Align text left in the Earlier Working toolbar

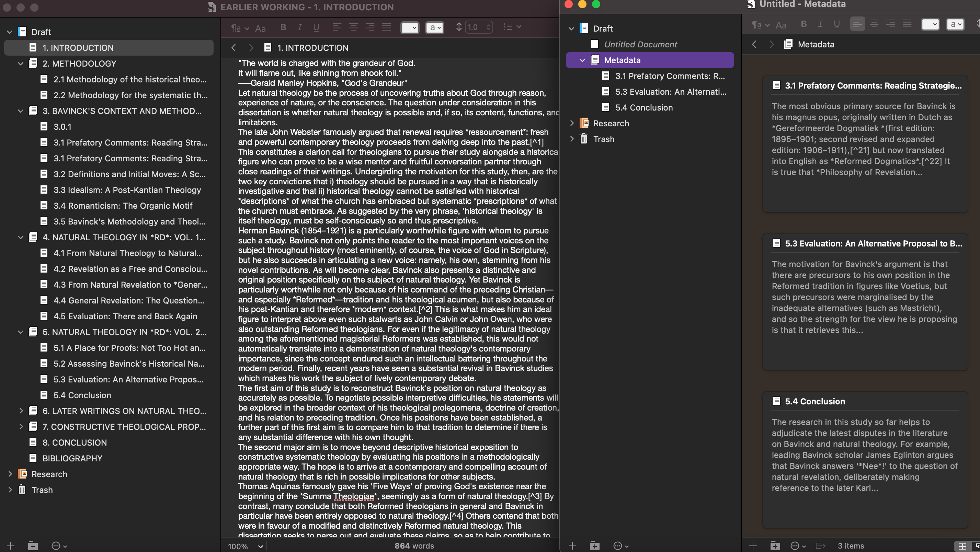click(x=337, y=27)
